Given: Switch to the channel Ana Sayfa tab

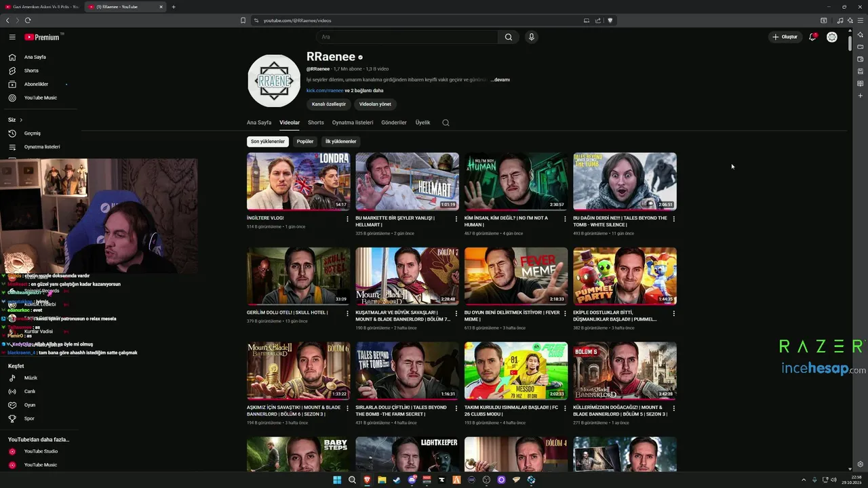Looking at the screenshot, I should pos(259,123).
